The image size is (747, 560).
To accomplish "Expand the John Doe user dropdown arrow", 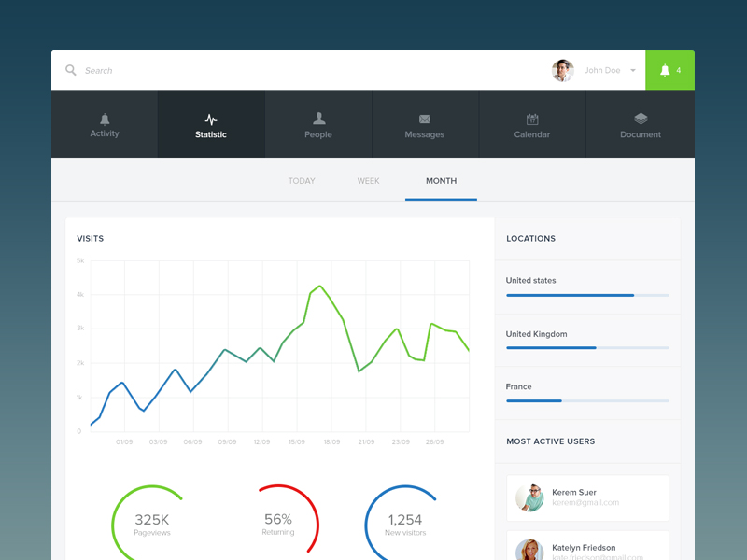I will [633, 71].
